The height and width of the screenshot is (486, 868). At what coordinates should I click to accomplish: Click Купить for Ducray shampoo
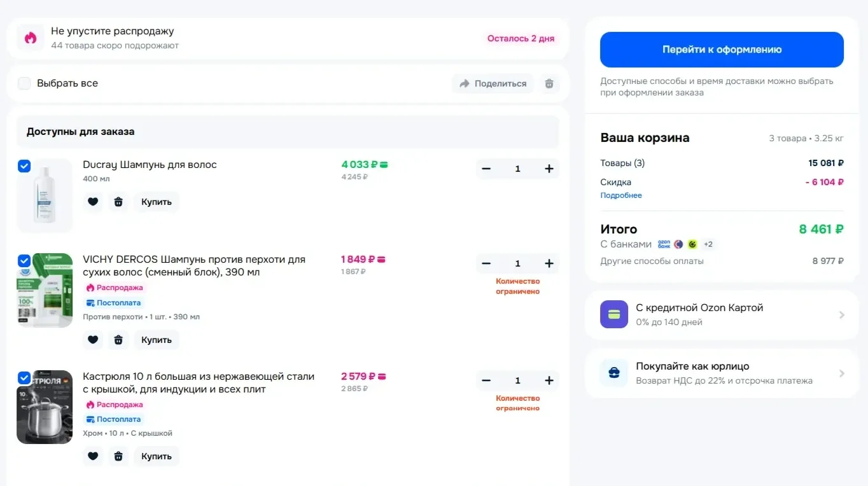tap(157, 202)
